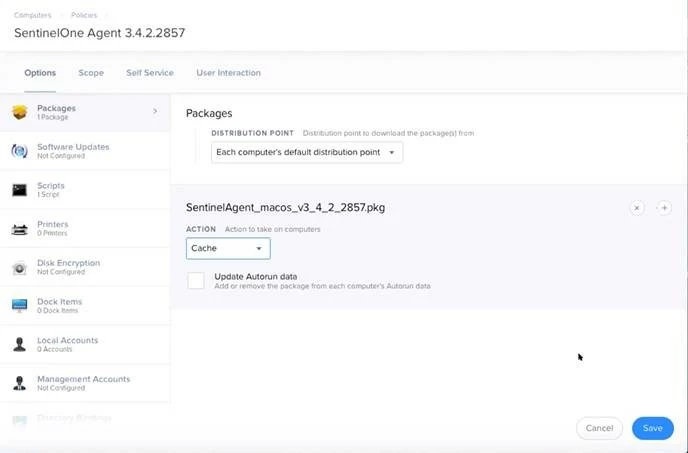Screen dimensions: 688x453
Task: Click the SentinelAgent_macos_v3_4_2_2857.pkg package name
Action: pyautogui.click(x=286, y=208)
